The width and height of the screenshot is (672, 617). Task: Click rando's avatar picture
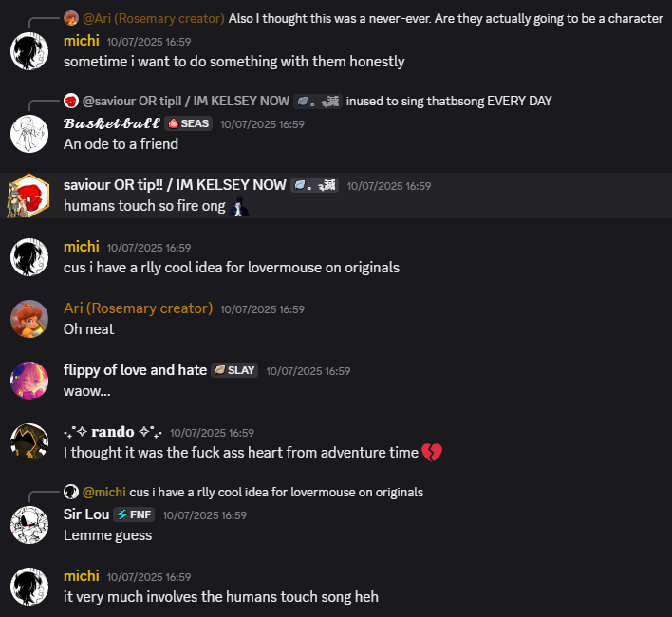pyautogui.click(x=29, y=442)
